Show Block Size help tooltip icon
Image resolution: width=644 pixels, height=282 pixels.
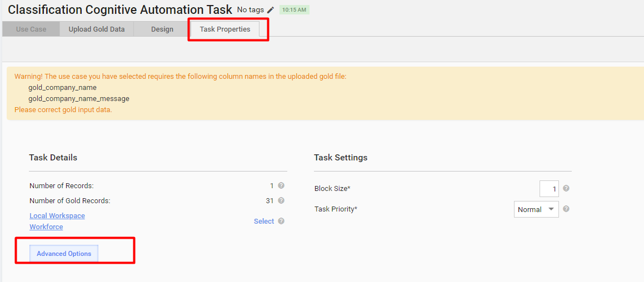(x=566, y=188)
